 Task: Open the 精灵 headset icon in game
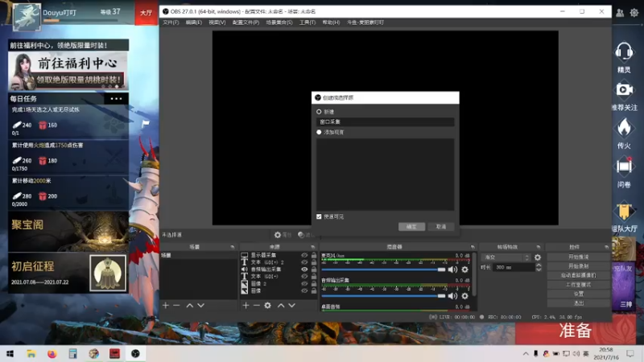[624, 52]
